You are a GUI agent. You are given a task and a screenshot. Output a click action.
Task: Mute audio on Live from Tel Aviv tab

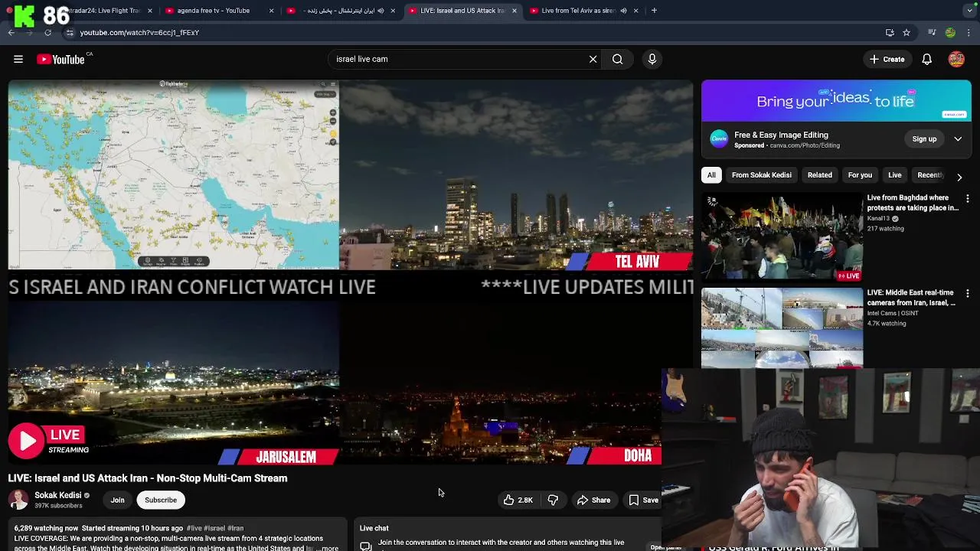click(x=623, y=11)
